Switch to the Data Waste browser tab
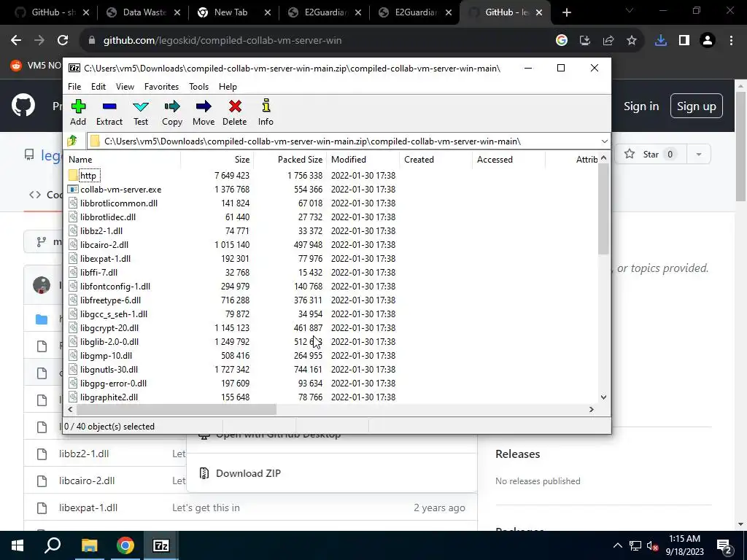The width and height of the screenshot is (747, 560). [144, 12]
